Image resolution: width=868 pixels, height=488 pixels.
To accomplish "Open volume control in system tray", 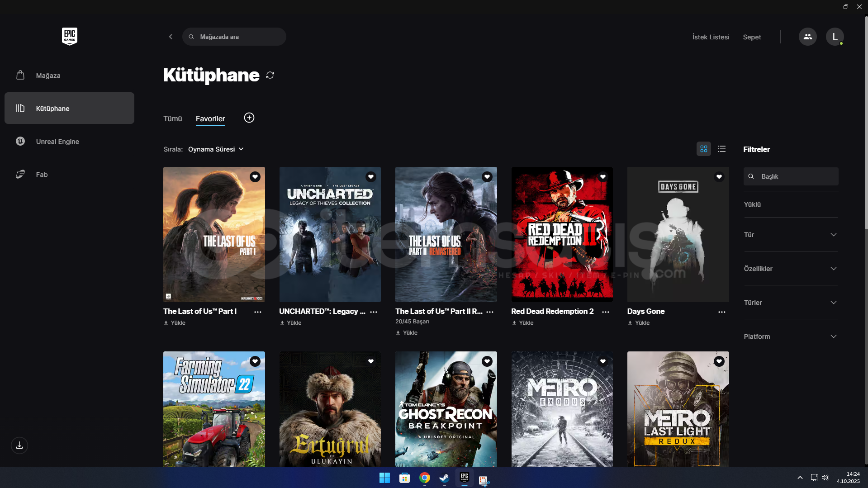I will point(825,478).
